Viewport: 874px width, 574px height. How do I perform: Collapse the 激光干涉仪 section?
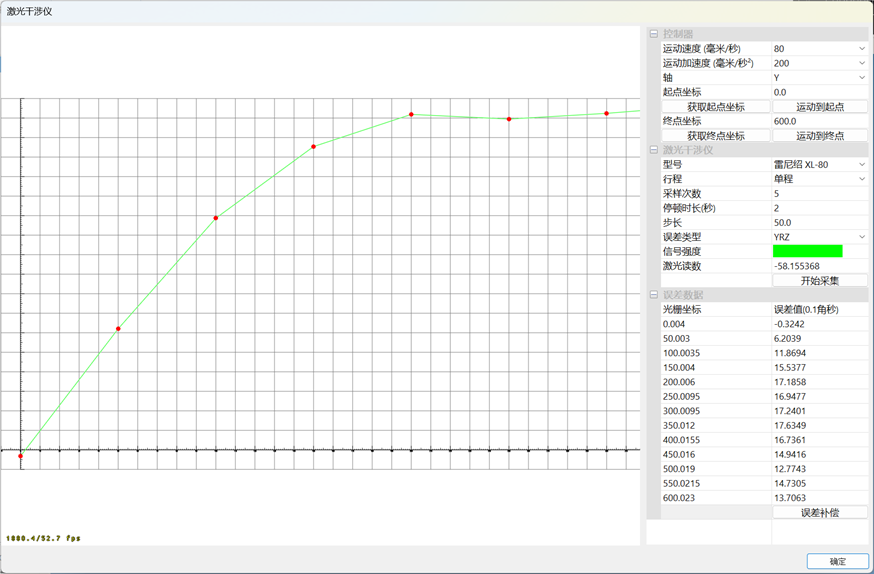coord(654,150)
